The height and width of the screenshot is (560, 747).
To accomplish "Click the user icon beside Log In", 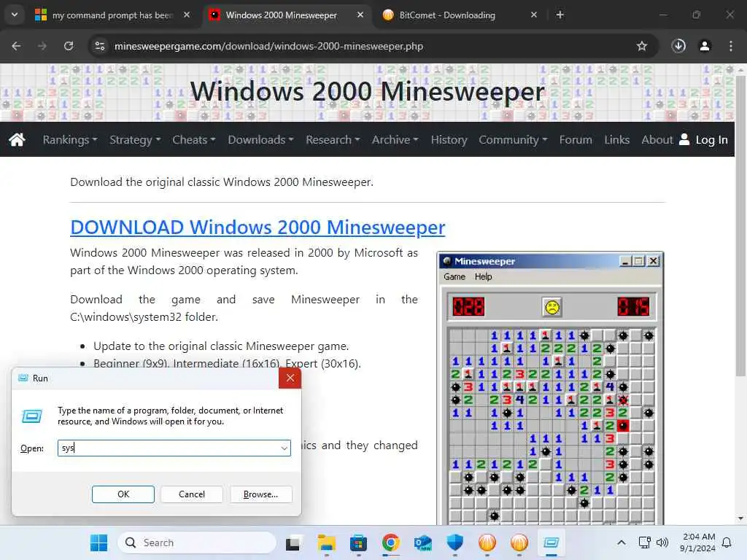I will coord(684,139).
